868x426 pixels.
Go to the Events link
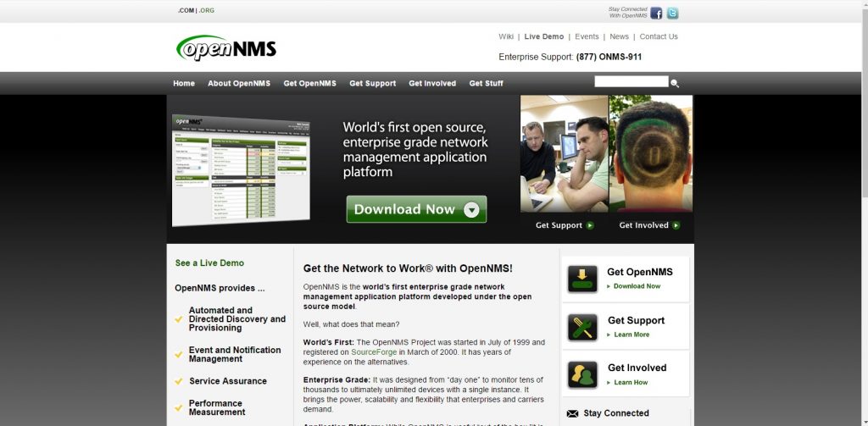(x=587, y=36)
